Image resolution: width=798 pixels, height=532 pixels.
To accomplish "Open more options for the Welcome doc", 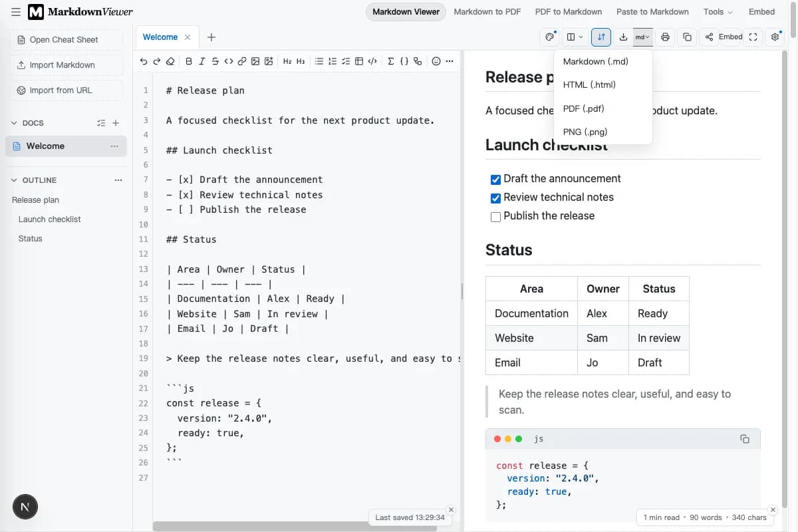I will [x=114, y=146].
